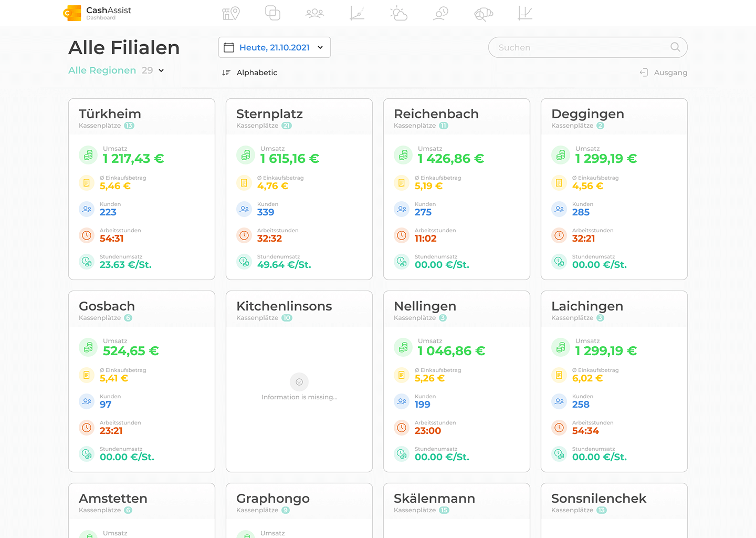Click Laichingen Kunden value 258
The image size is (756, 538).
tap(581, 405)
